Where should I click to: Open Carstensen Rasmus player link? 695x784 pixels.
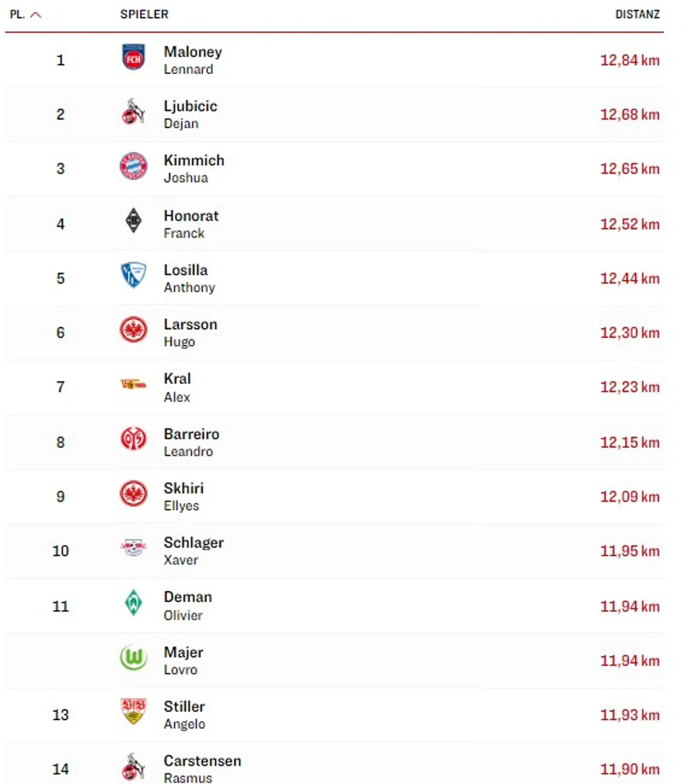(202, 769)
